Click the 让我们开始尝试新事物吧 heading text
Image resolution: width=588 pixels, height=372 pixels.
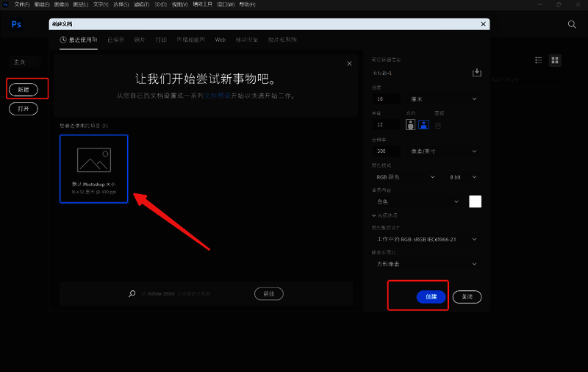coord(206,79)
